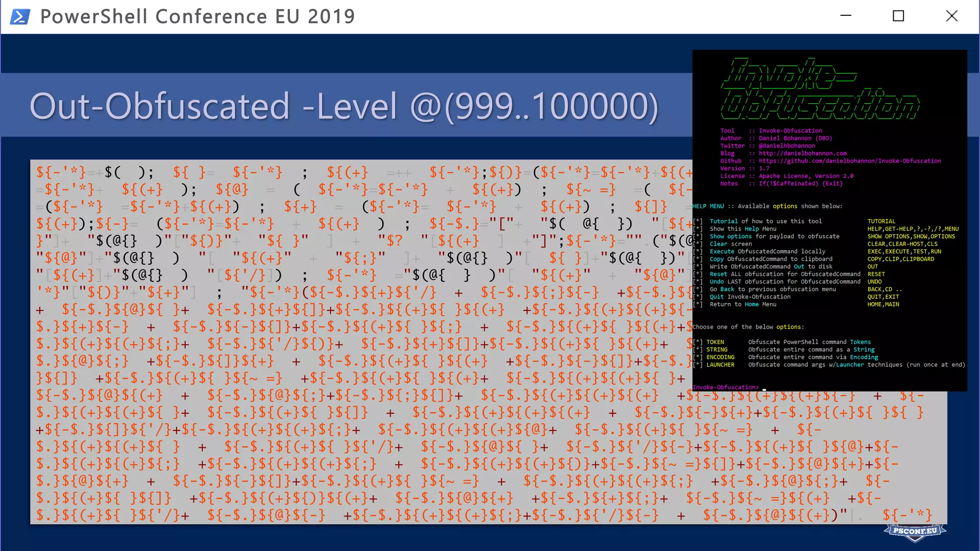Image resolution: width=980 pixels, height=551 pixels.
Task: Click the Version 1.7 line
Action: coord(745,168)
